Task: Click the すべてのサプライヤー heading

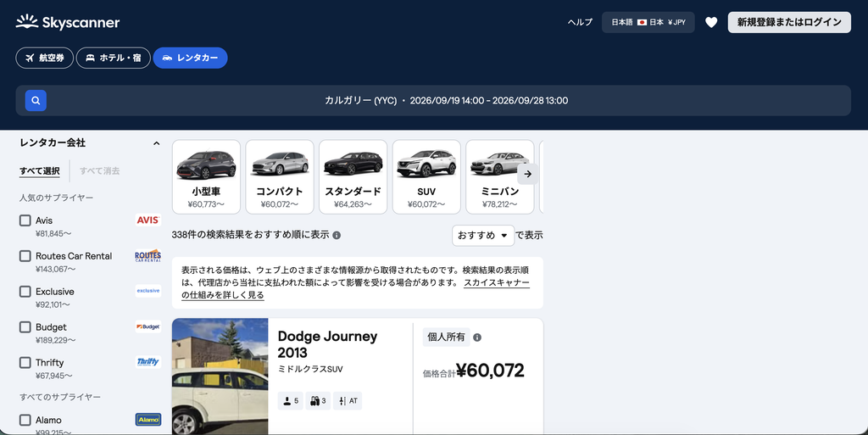Action: point(60,397)
